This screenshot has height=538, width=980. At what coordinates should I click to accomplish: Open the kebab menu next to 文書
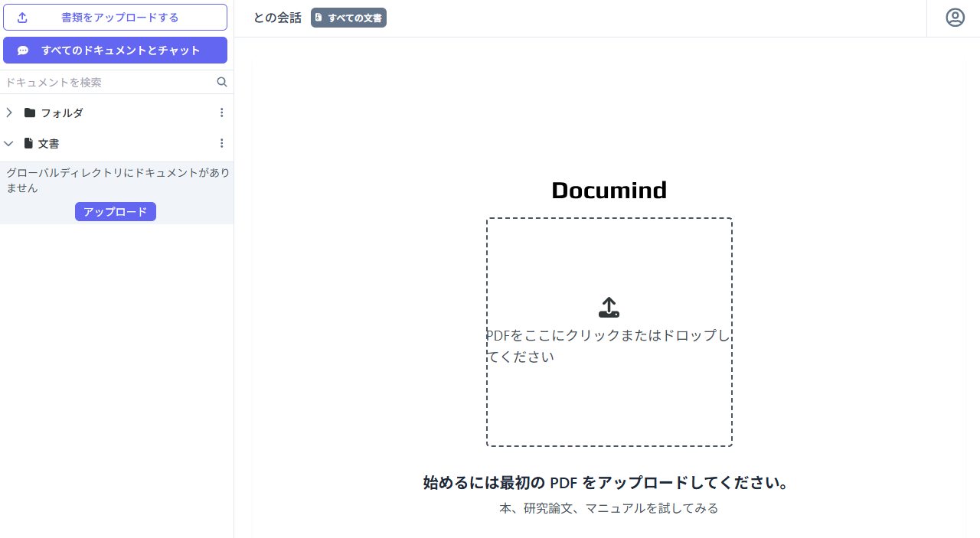(x=221, y=143)
